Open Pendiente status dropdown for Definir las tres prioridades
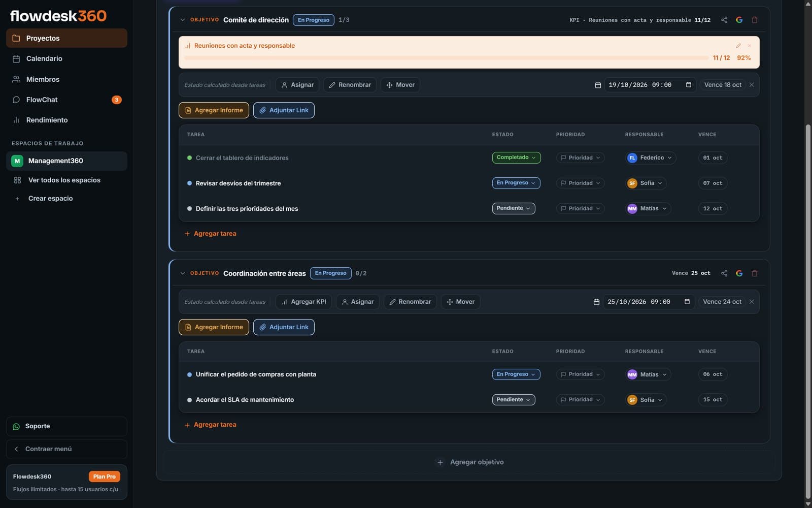This screenshot has width=812, height=508. tap(514, 208)
